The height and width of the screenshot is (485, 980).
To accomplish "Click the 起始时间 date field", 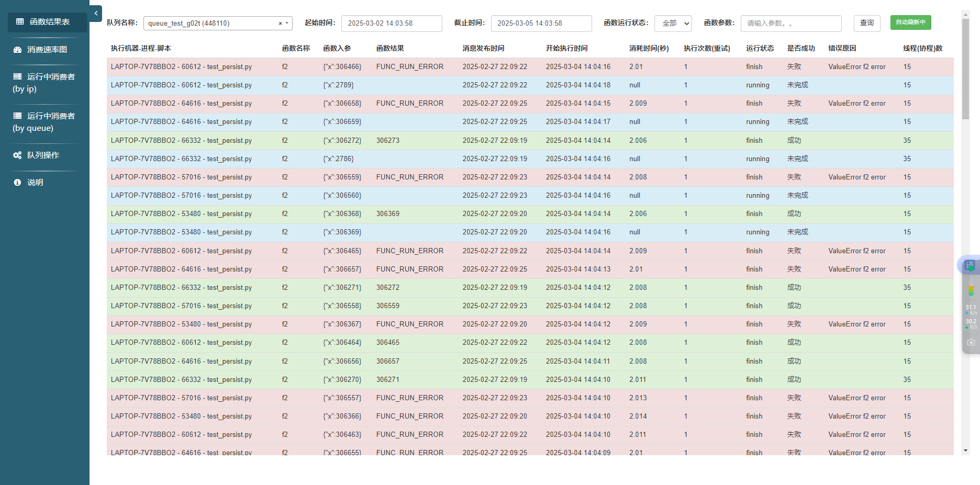I will (392, 24).
